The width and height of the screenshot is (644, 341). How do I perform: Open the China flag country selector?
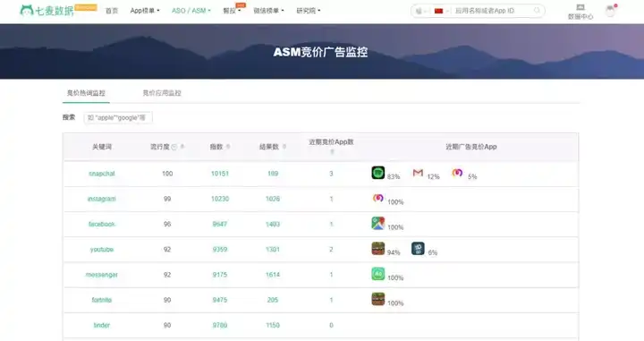pyautogui.click(x=440, y=11)
